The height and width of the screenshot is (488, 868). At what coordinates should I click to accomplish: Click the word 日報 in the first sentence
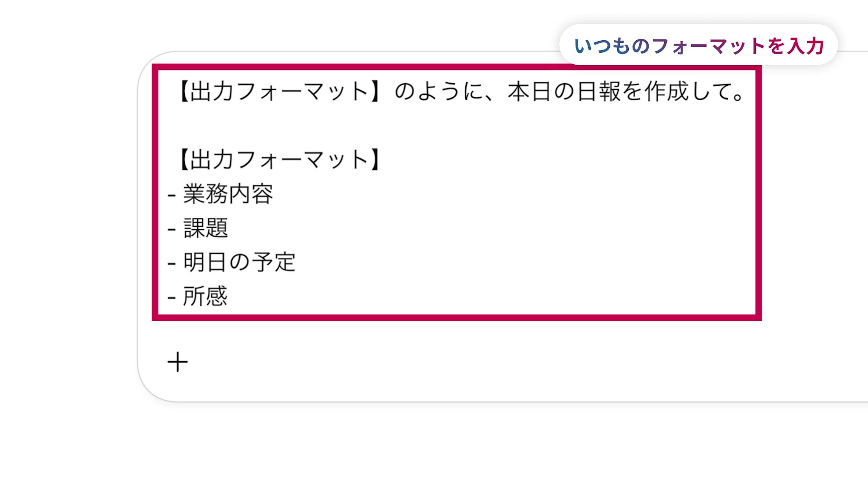(x=598, y=91)
